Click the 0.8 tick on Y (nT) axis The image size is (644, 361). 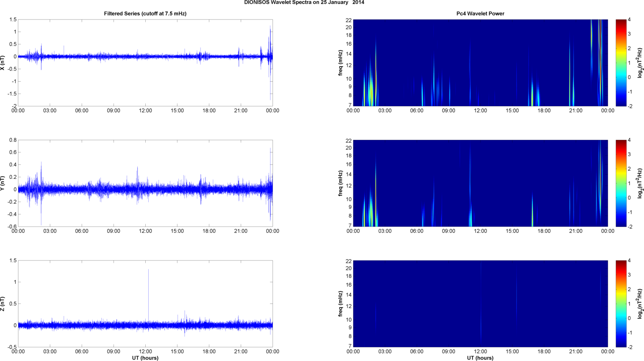13,140
